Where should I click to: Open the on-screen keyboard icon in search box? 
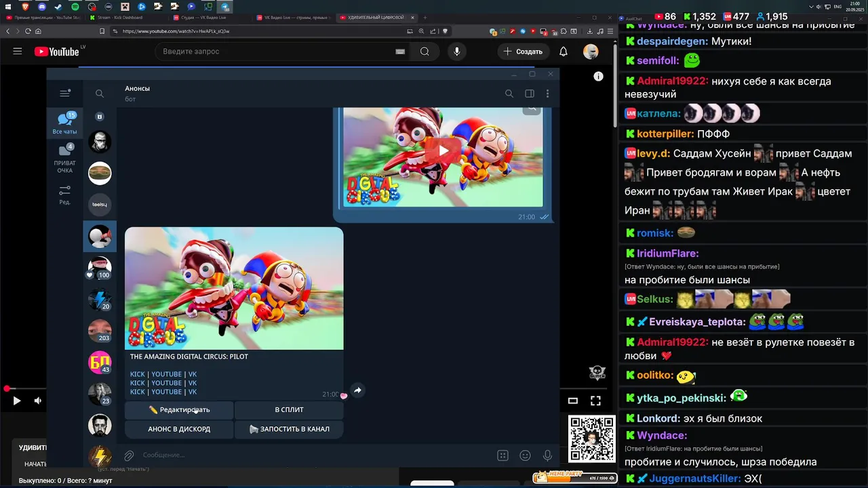pyautogui.click(x=400, y=52)
